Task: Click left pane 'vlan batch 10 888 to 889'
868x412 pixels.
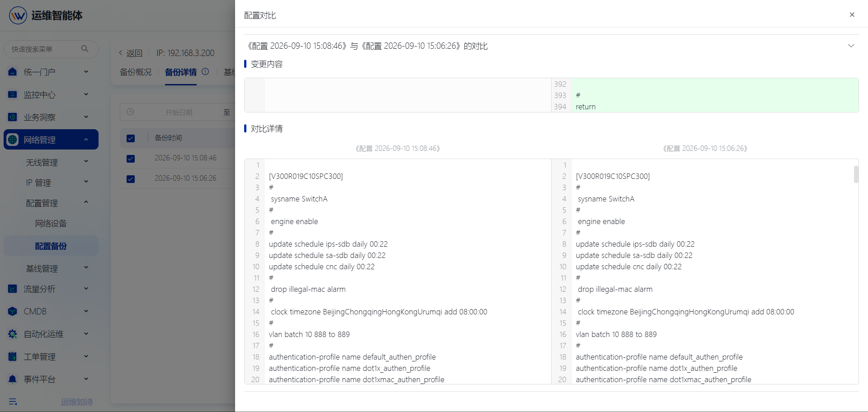Action: 309,334
